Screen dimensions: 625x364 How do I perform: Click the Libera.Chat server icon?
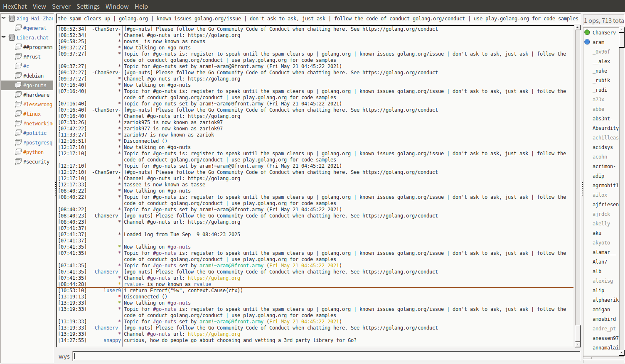(12, 37)
